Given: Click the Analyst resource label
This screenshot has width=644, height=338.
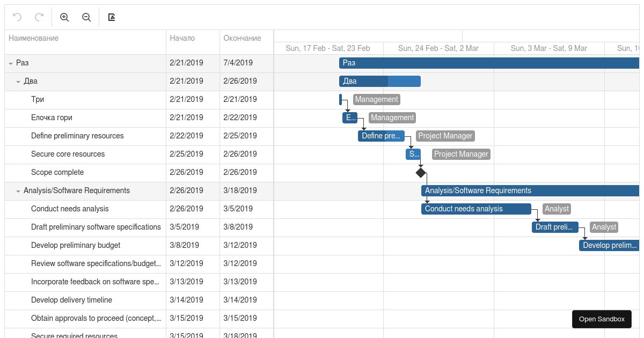Looking at the screenshot, I should click(557, 209).
